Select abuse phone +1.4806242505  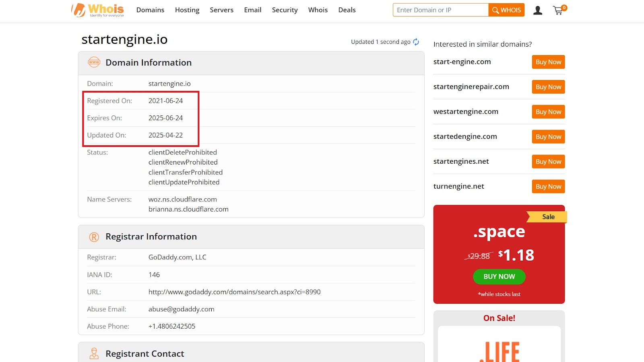pos(172,327)
